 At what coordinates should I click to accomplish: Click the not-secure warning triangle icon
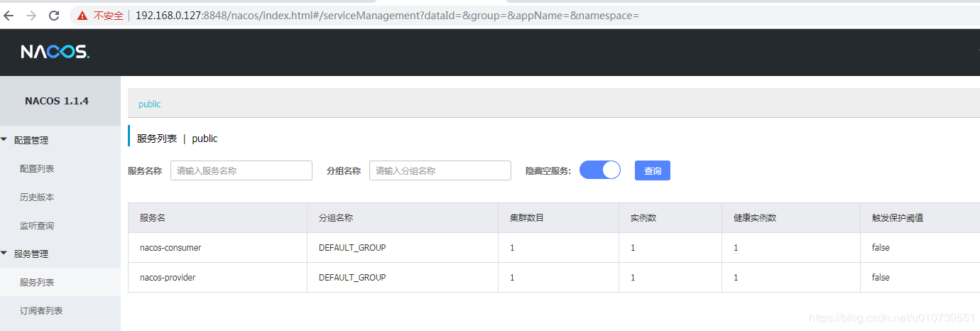(x=83, y=15)
